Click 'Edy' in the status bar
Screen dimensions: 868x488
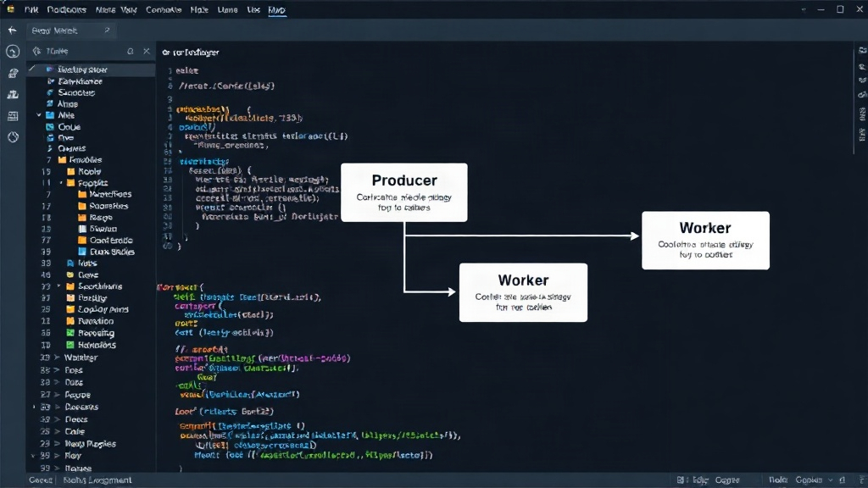tap(700, 480)
